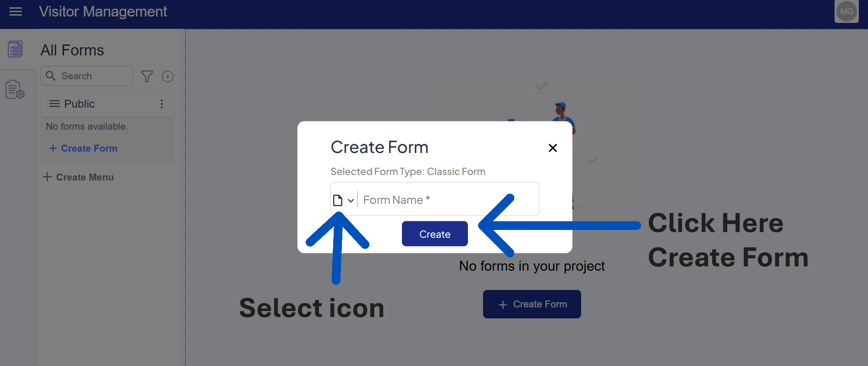Open the form settings sidebar icon
Image resolution: width=868 pixels, height=366 pixels.
pos(15,89)
